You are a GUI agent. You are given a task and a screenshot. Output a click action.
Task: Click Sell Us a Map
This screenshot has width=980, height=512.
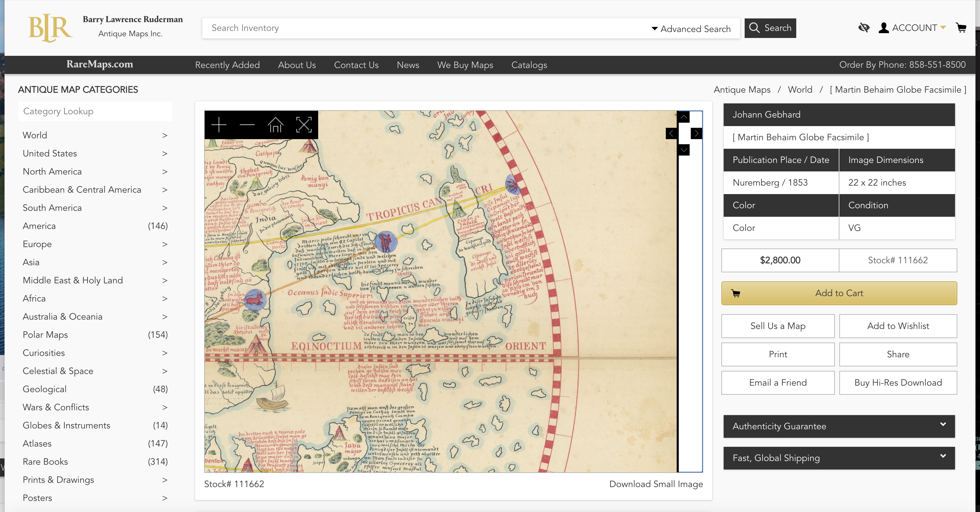point(778,326)
